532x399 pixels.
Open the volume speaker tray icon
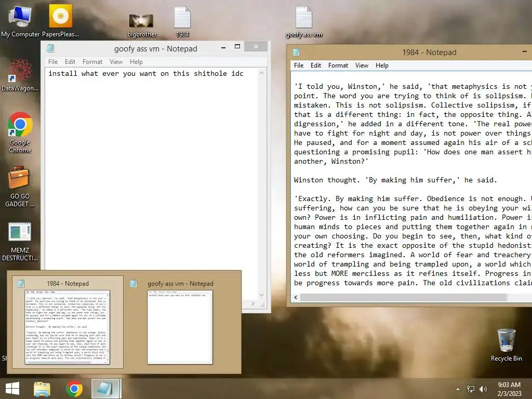point(483,389)
